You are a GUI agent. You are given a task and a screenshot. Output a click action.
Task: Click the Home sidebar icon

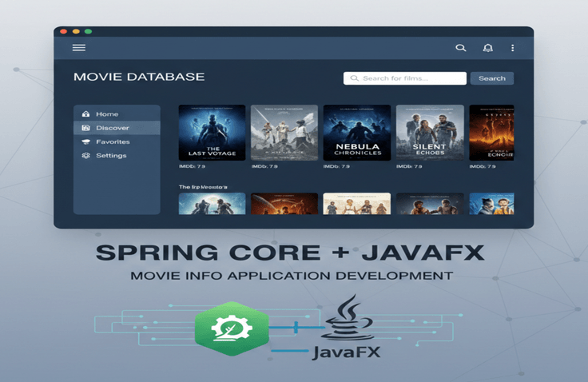click(x=85, y=113)
